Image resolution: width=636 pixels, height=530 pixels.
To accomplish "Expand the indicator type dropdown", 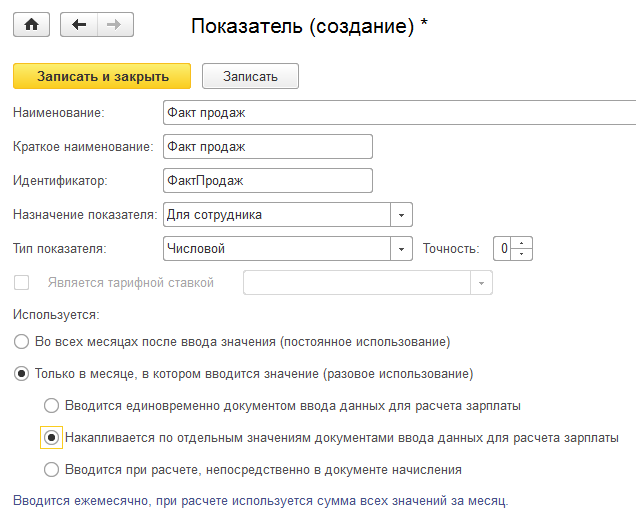I will tap(401, 248).
